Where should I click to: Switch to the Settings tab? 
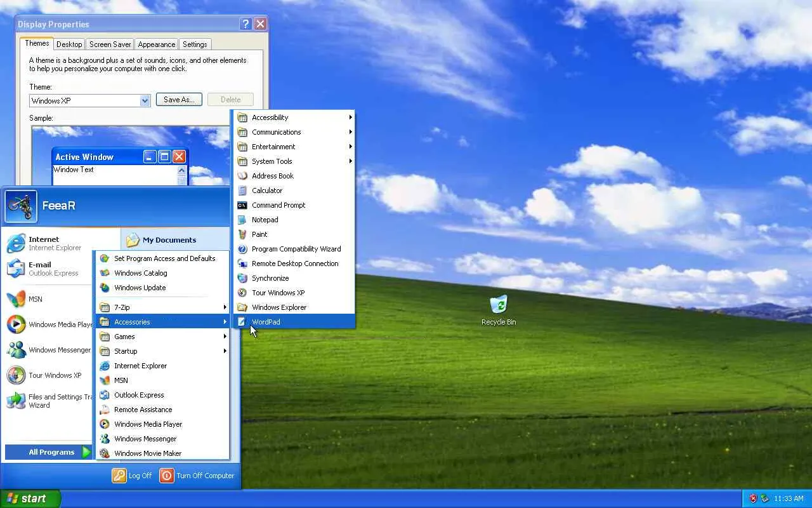195,44
